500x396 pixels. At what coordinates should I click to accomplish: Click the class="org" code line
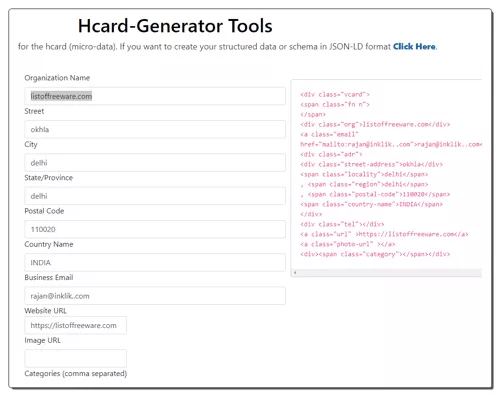(375, 124)
